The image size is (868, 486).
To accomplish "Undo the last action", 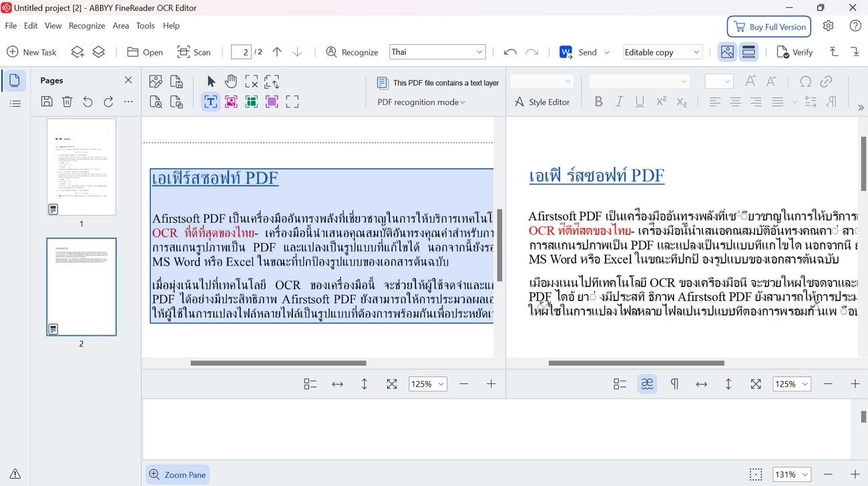I will 510,52.
